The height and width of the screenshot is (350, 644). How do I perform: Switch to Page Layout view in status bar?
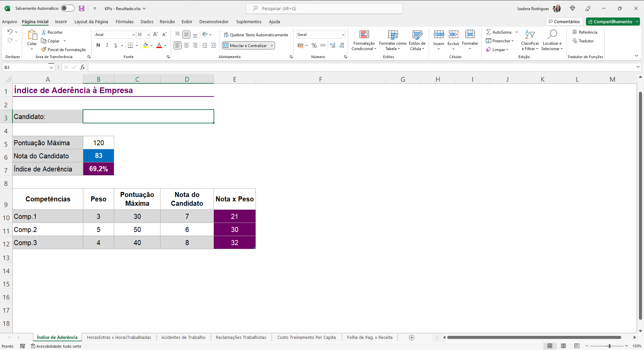pyautogui.click(x=563, y=346)
